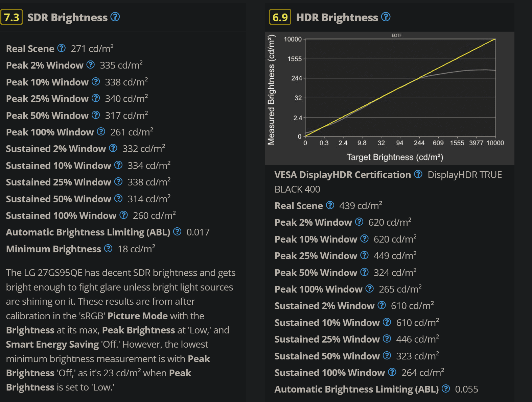Image resolution: width=532 pixels, height=402 pixels.
Task: Show help for SDR Sustained 25% Window
Action: [x=118, y=181]
